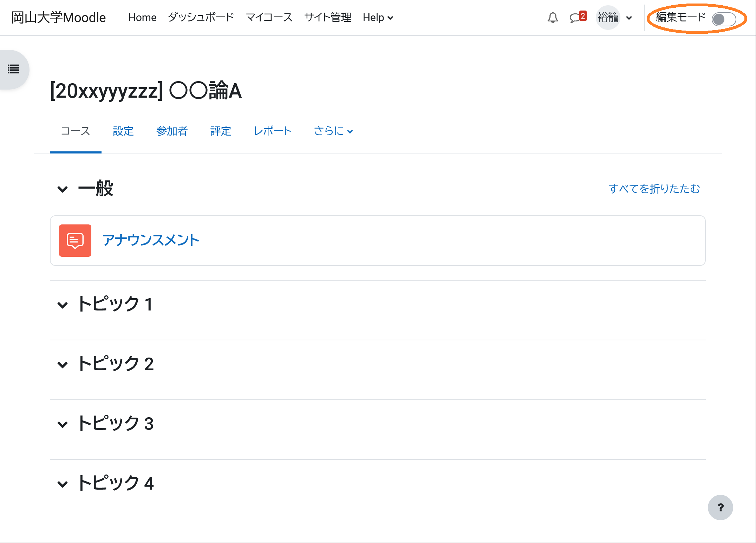The image size is (756, 543).
Task: Collapse the トピック 2 section chevron
Action: pos(63,364)
